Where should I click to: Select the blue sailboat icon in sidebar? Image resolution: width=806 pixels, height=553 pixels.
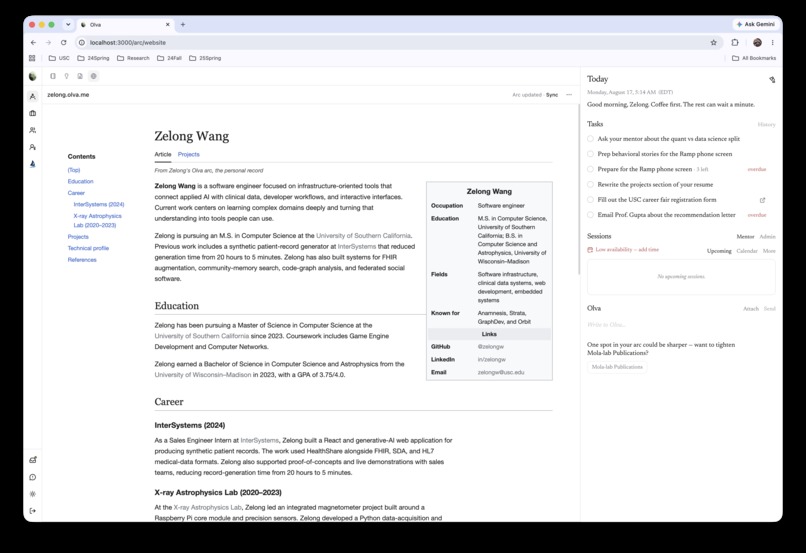pyautogui.click(x=32, y=164)
